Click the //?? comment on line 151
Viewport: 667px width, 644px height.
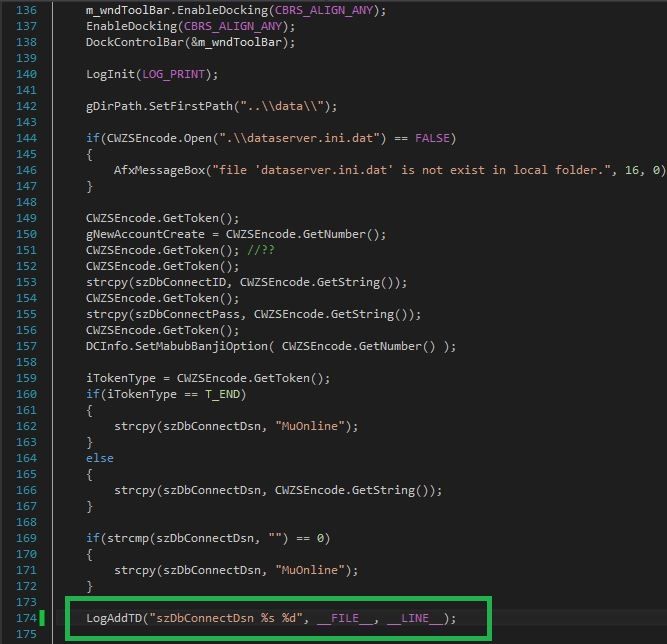[262, 250]
